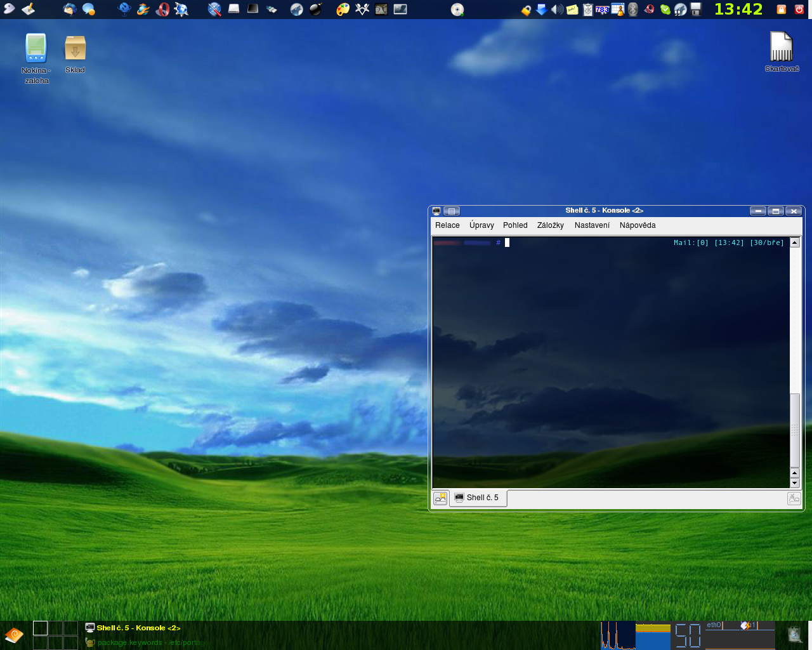The height and width of the screenshot is (650, 812).
Task: Launch the Opera browser from the top panel
Action: [x=163, y=9]
